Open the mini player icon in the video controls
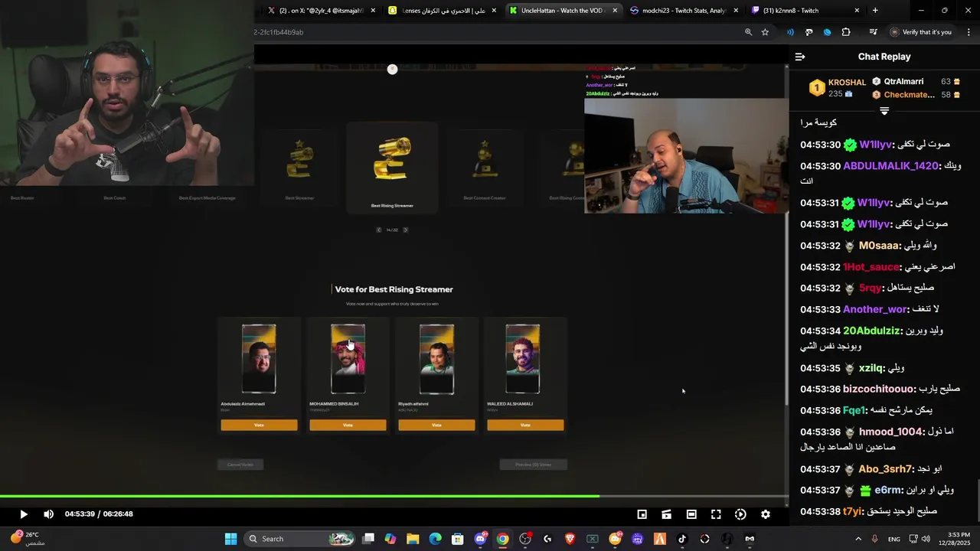The width and height of the screenshot is (980, 551). [642, 514]
